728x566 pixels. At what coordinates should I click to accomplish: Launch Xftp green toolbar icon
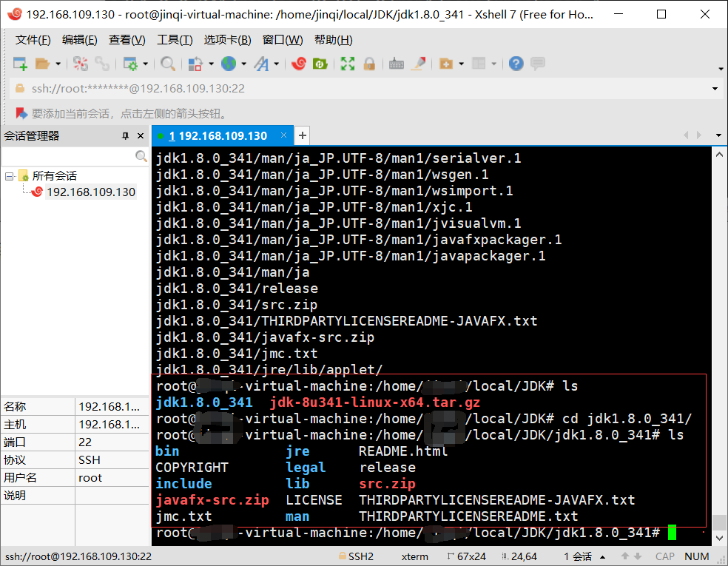point(320,64)
